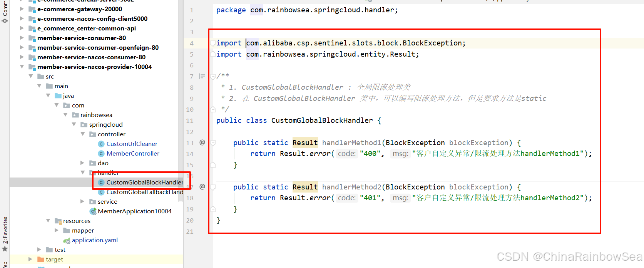The width and height of the screenshot is (644, 268).
Task: Select CustomGlobalBlockHandler in project tree
Action: (145, 182)
